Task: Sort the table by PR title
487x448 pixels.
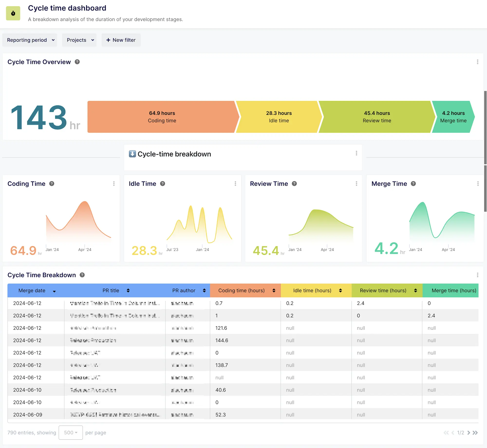Action: coord(128,290)
